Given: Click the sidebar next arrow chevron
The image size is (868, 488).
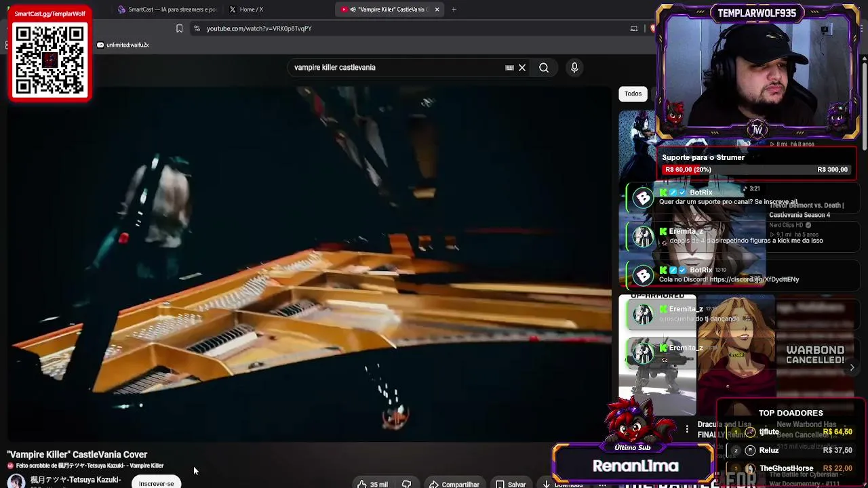Looking at the screenshot, I should click(852, 367).
